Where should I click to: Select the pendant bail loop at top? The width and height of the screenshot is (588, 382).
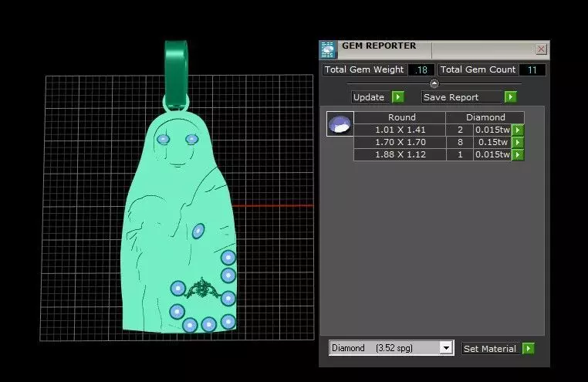pyautogui.click(x=176, y=75)
